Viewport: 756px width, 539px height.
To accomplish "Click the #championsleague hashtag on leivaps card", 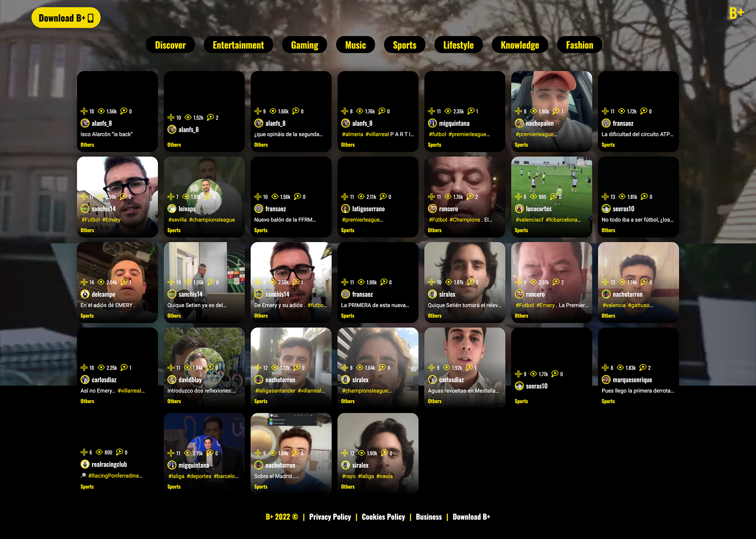I will coord(212,220).
